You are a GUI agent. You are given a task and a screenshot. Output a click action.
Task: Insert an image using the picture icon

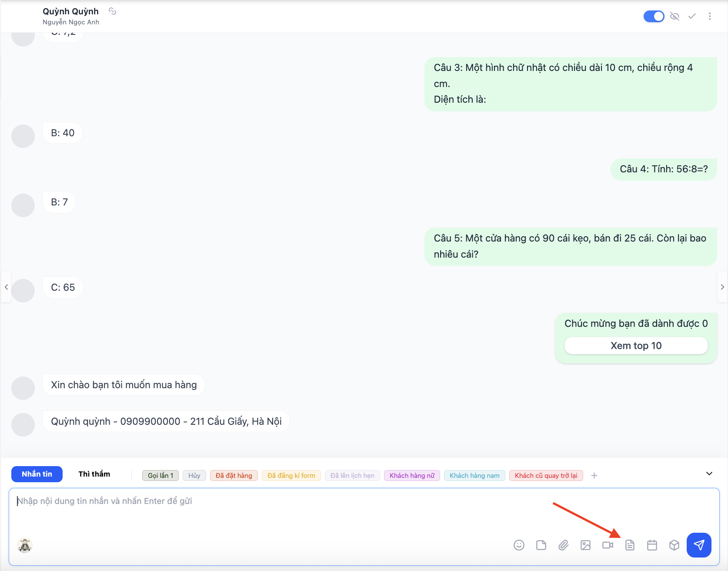click(x=585, y=545)
